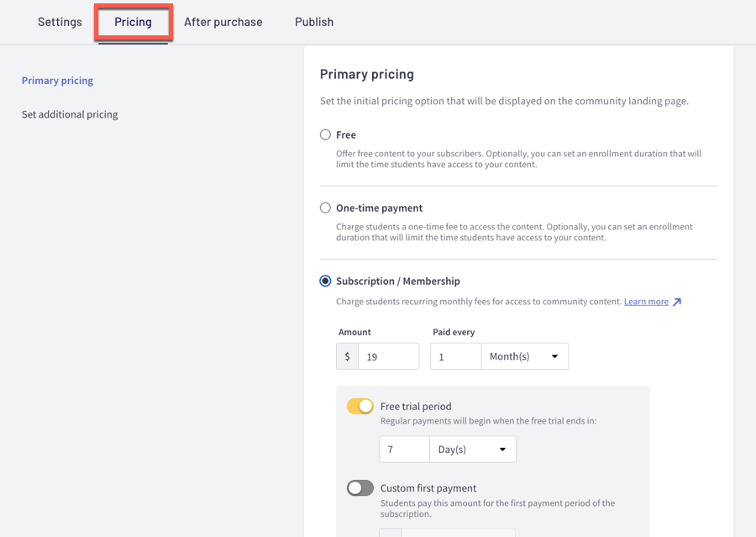Jump to Set additional pricing section
The image size is (756, 537).
70,114
